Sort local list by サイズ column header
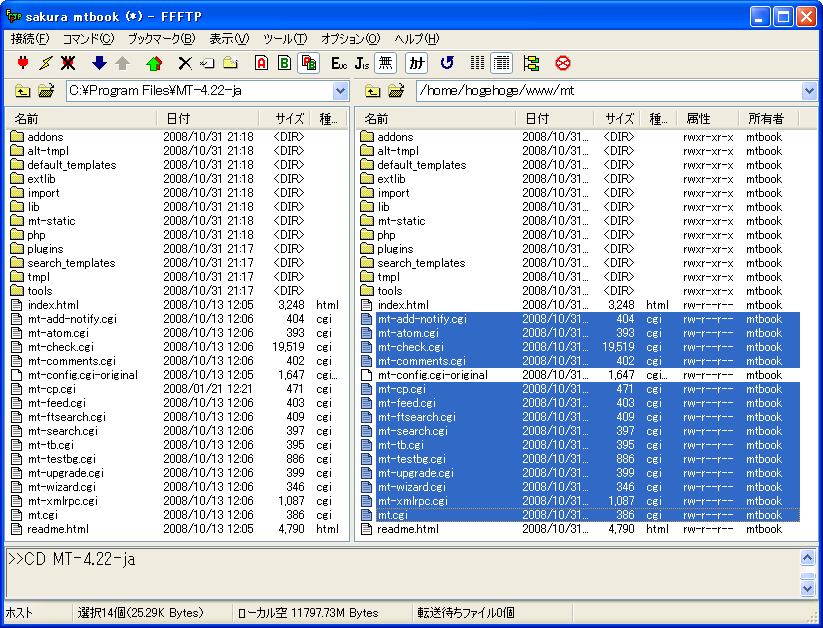823x628 pixels. click(284, 119)
